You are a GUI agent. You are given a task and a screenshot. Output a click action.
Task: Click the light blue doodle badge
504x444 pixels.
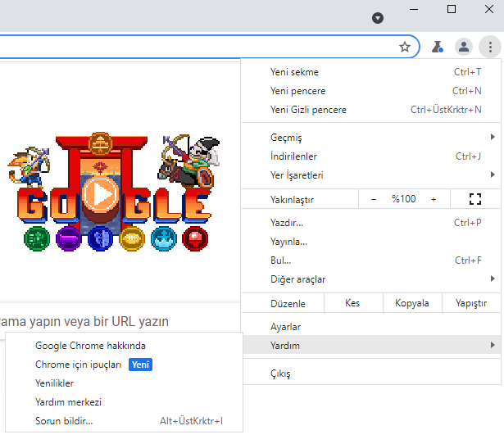[164, 238]
